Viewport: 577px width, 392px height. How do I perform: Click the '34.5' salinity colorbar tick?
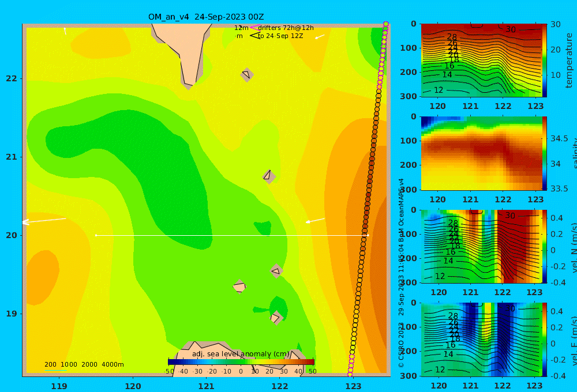(559, 138)
